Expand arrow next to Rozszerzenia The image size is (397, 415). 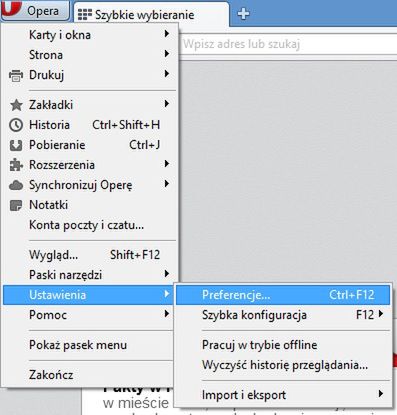click(x=167, y=164)
